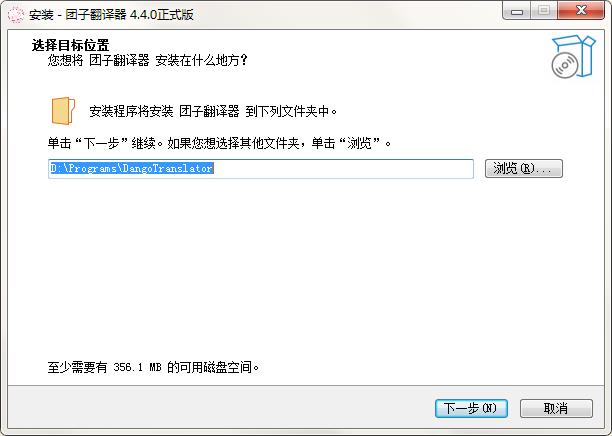This screenshot has width=612, height=436.
Task: Click the highlighted D:\Programs\DangoTranslator text
Action: pos(132,168)
